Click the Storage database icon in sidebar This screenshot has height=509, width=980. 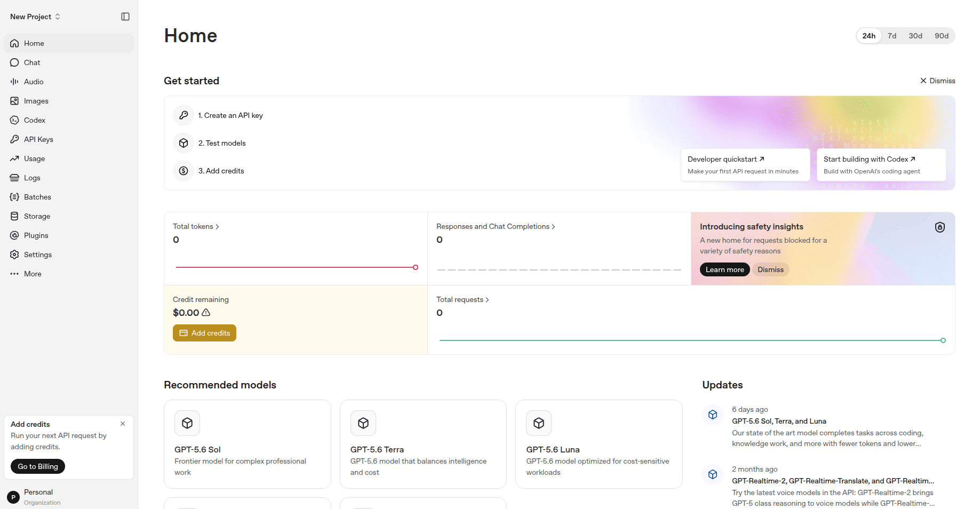click(14, 216)
